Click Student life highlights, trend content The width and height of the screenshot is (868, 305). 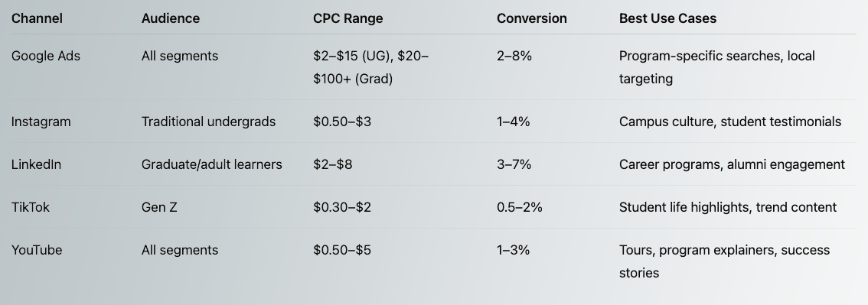pyautogui.click(x=728, y=207)
